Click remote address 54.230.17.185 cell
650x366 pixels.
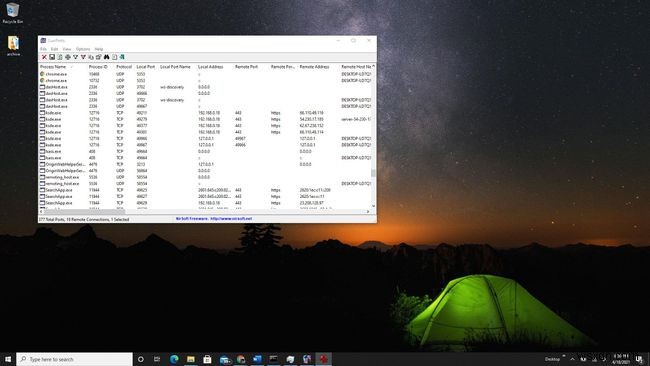(x=311, y=119)
